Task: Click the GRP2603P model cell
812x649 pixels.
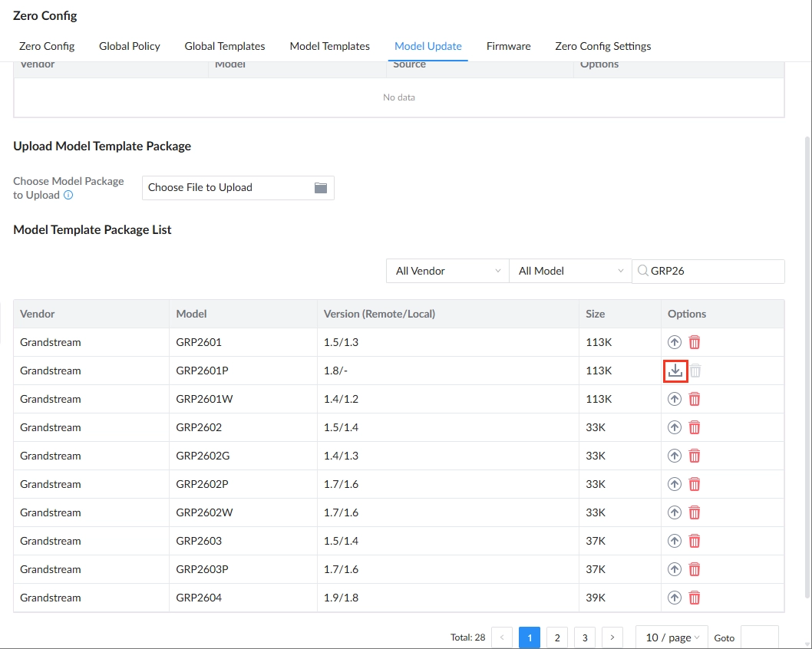Action: coord(243,569)
